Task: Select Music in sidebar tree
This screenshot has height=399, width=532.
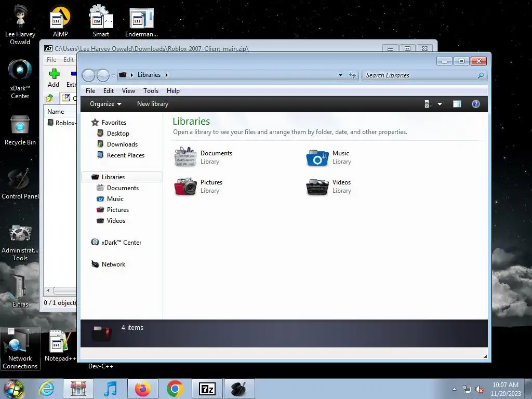Action: point(110,199)
